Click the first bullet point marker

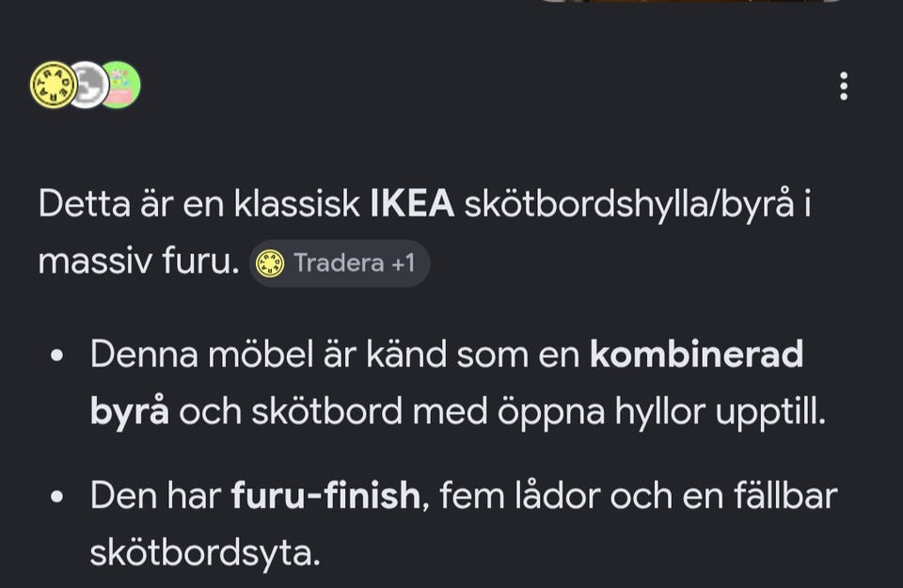[56, 356]
